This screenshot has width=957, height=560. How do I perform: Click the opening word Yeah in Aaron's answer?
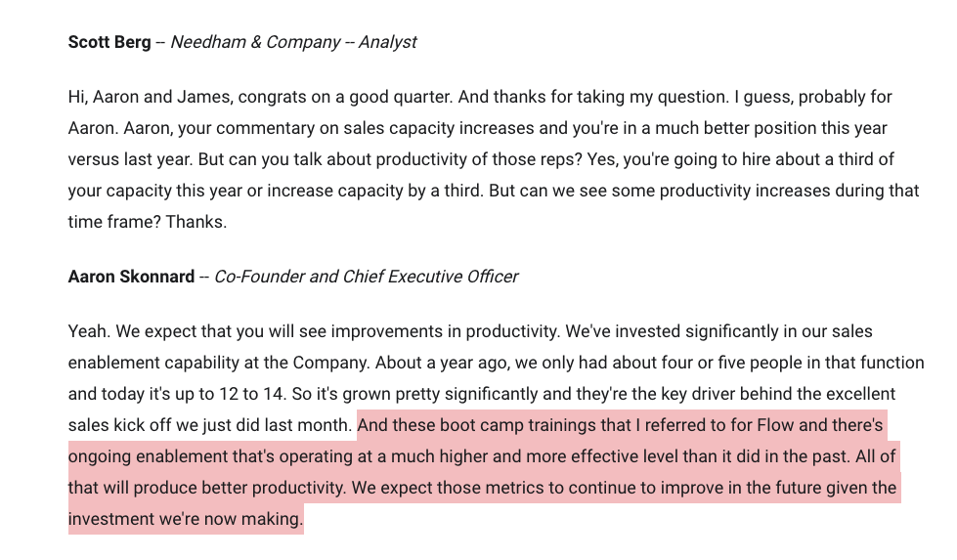[87, 332]
